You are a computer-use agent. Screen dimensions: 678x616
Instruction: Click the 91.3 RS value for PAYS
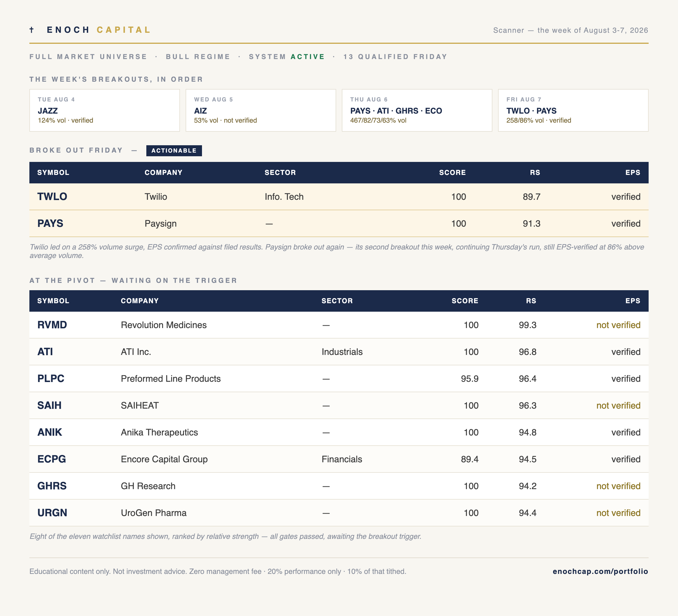click(531, 224)
